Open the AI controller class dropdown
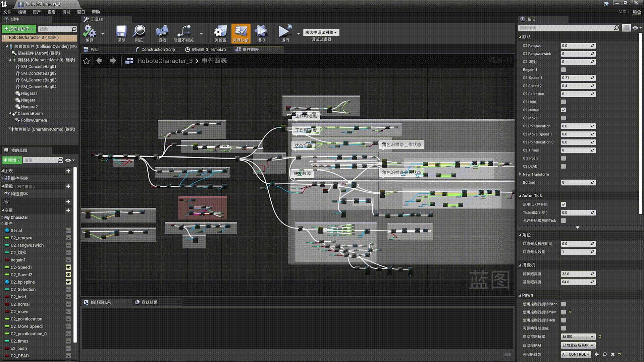644x362 pixels. (576, 354)
